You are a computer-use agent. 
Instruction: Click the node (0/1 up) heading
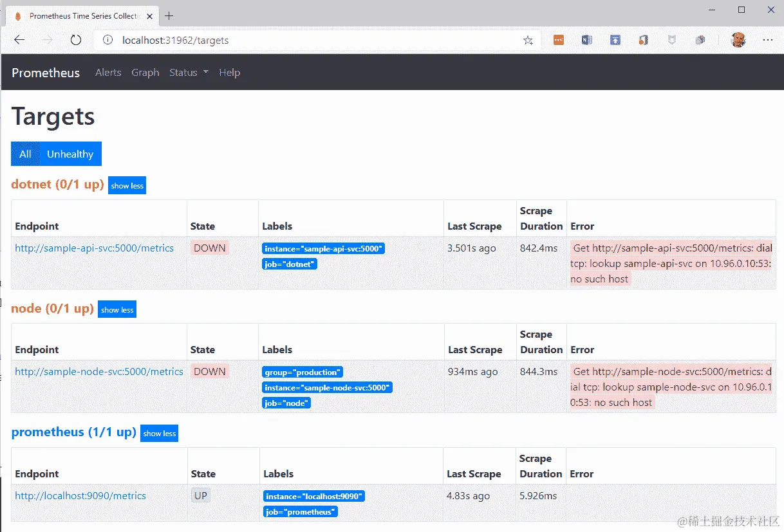[53, 308]
